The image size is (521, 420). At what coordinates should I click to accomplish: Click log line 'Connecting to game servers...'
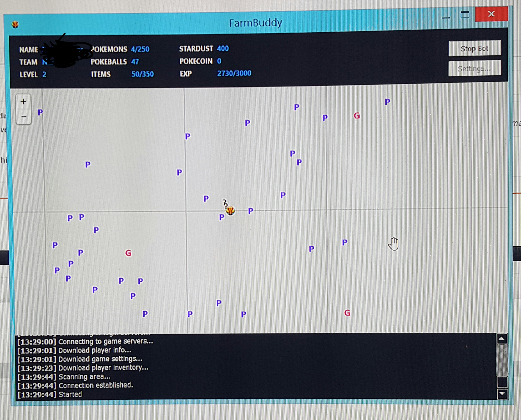85,341
